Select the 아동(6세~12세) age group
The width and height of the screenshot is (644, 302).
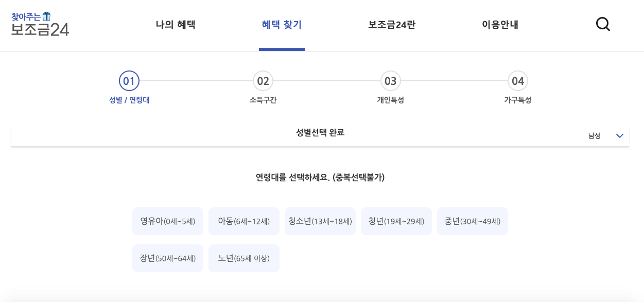[243, 221]
